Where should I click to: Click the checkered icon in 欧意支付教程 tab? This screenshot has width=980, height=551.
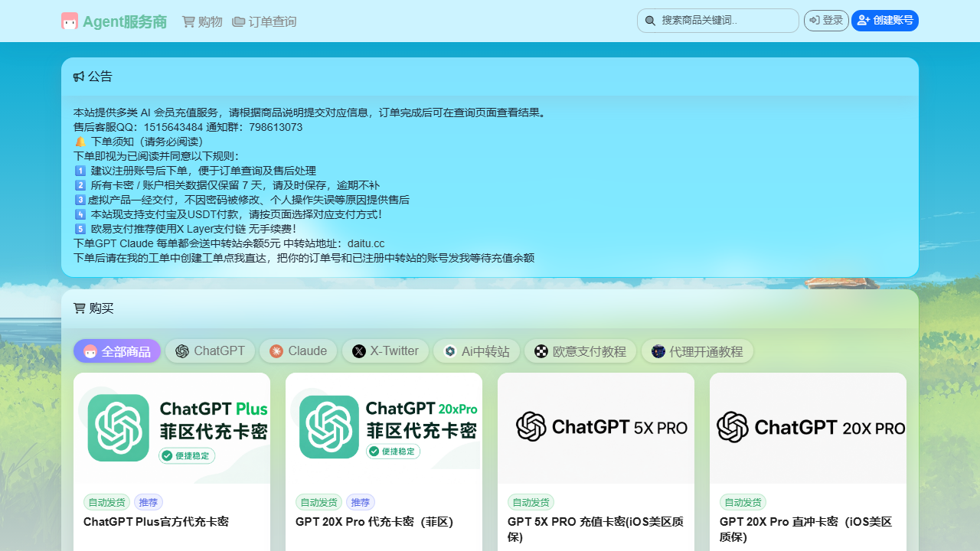pyautogui.click(x=541, y=351)
